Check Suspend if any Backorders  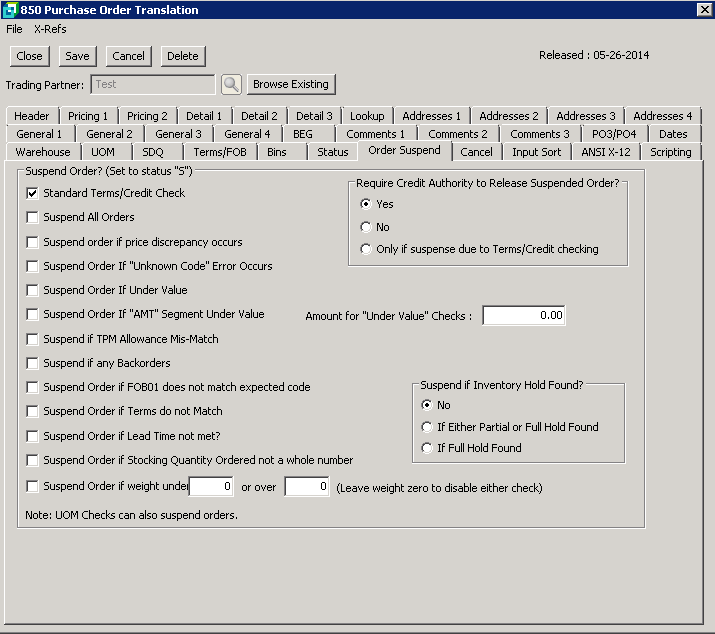[x=33, y=363]
